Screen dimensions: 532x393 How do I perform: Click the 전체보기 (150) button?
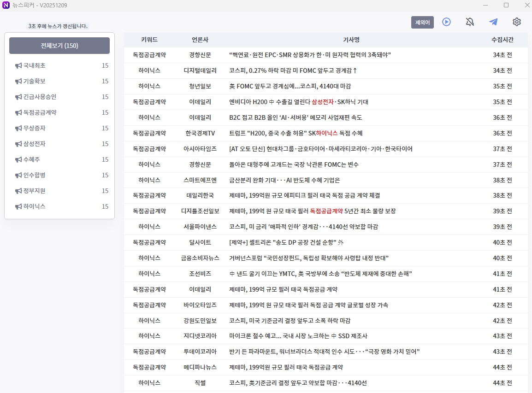[59, 45]
